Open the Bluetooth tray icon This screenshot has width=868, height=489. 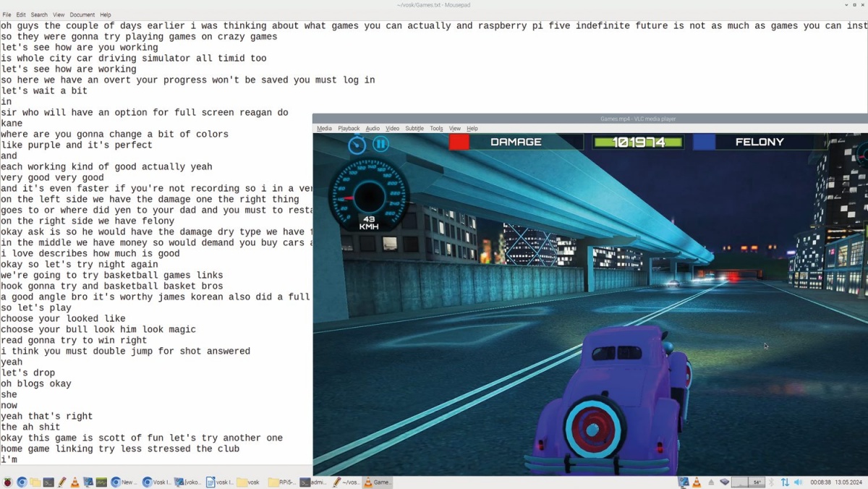pos(771,482)
